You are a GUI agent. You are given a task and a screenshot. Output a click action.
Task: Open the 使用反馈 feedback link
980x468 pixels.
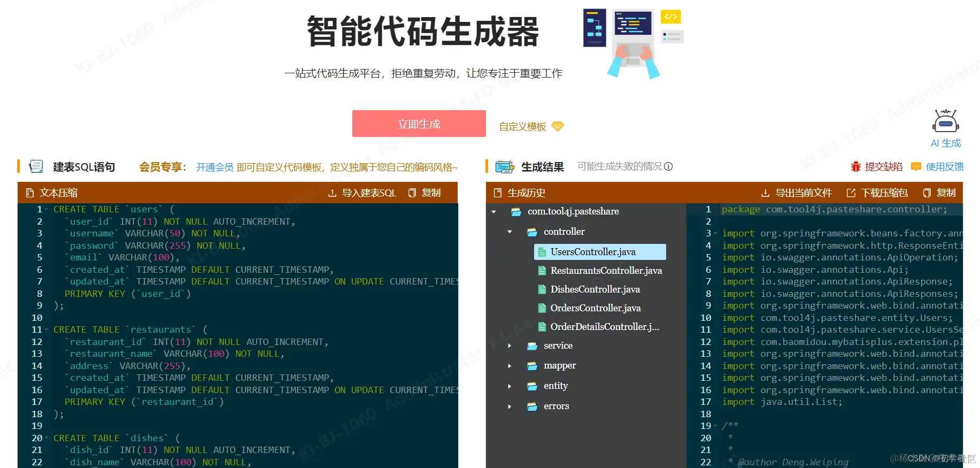coord(945,167)
